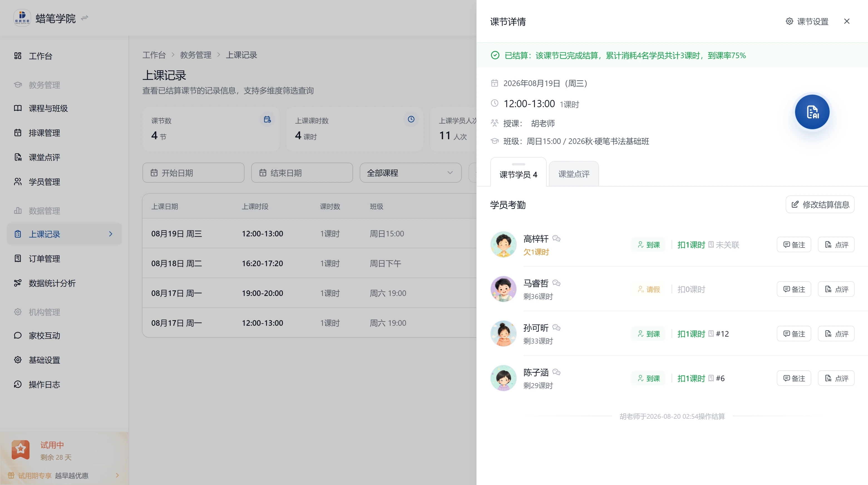Click 工作台 breadcrumb link
The width and height of the screenshot is (868, 485).
tap(154, 55)
